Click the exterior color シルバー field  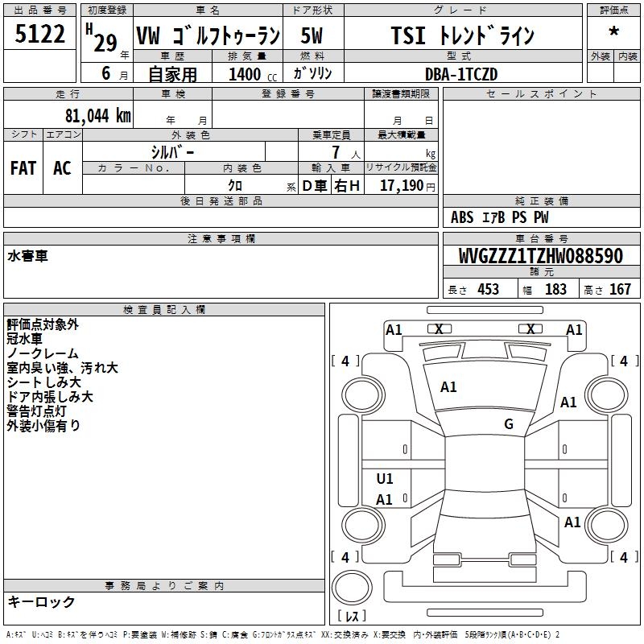173,152
